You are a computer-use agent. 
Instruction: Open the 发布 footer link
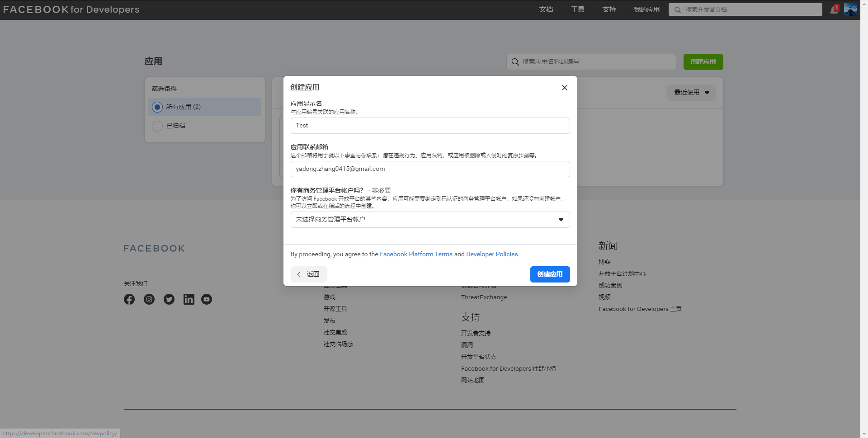tap(329, 320)
